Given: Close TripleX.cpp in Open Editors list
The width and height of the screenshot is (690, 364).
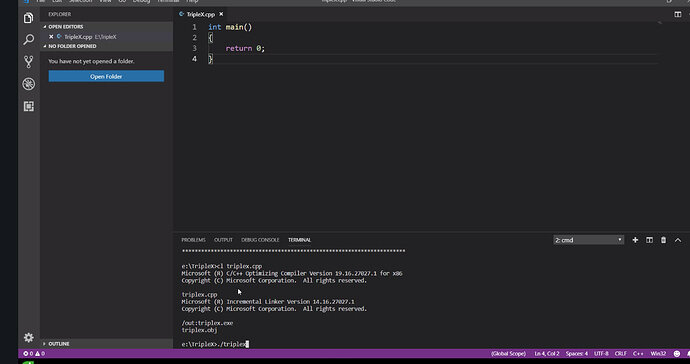Looking at the screenshot, I should coord(51,37).
